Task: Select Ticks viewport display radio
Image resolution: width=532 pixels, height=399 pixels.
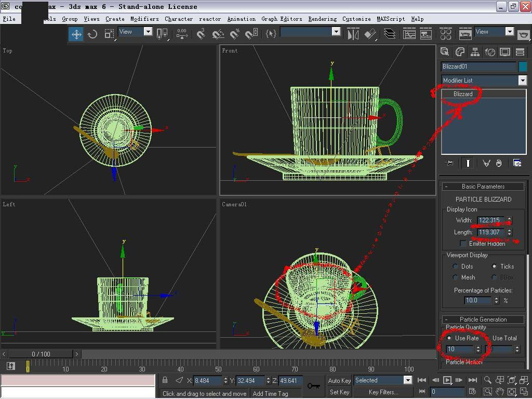Action: (x=495, y=267)
